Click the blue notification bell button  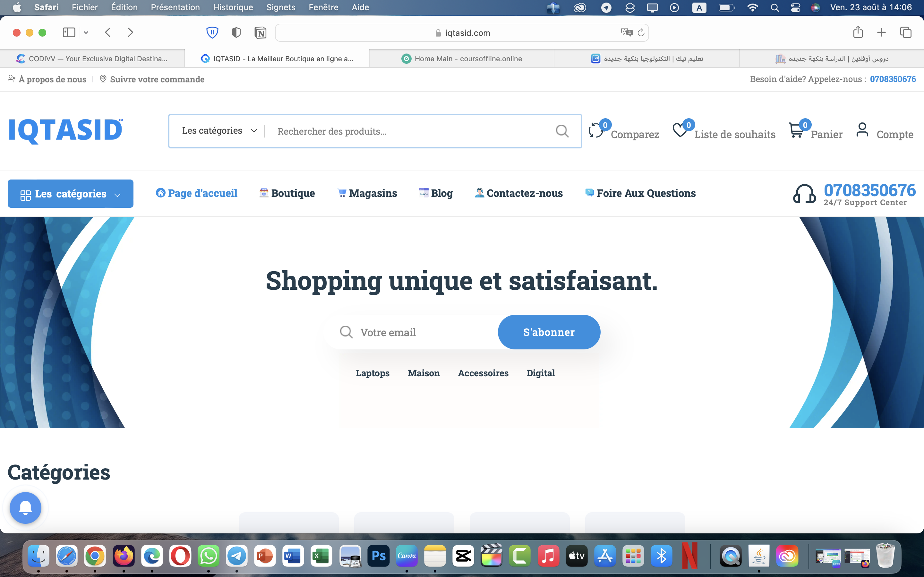click(26, 508)
